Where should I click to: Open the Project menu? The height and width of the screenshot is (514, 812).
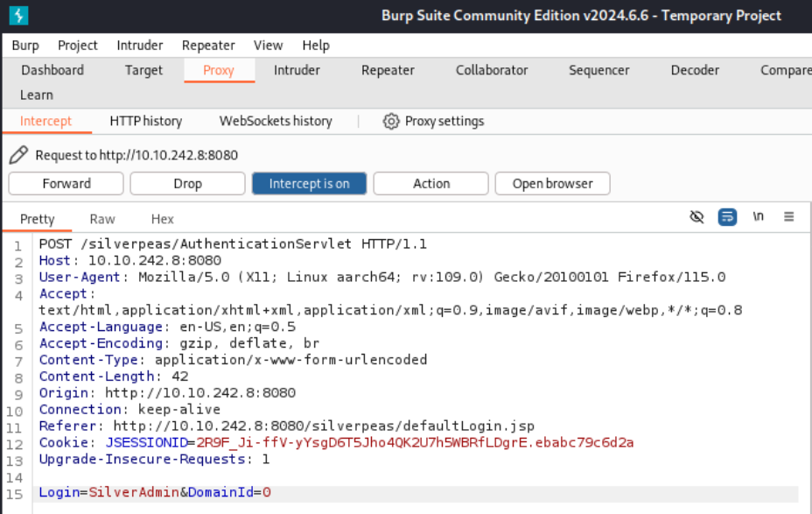coord(78,46)
